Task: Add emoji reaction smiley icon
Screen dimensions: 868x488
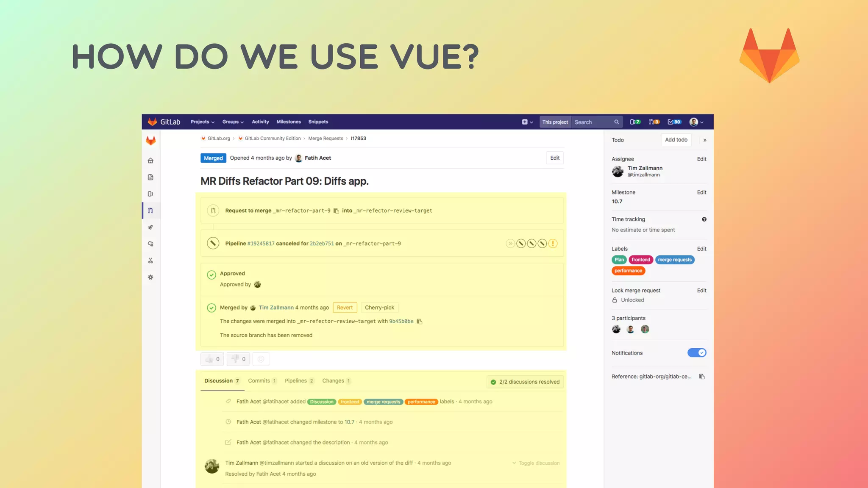Action: [x=261, y=359]
